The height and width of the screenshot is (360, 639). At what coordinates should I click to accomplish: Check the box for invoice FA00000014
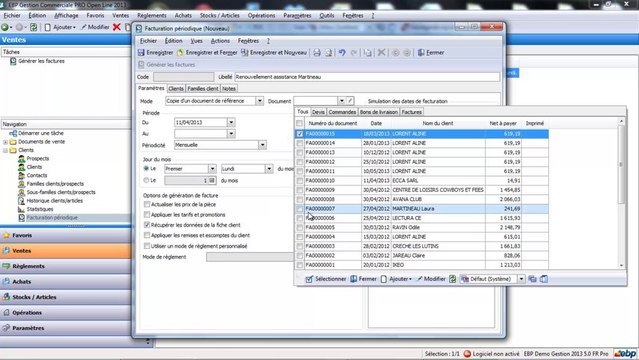pyautogui.click(x=300, y=143)
